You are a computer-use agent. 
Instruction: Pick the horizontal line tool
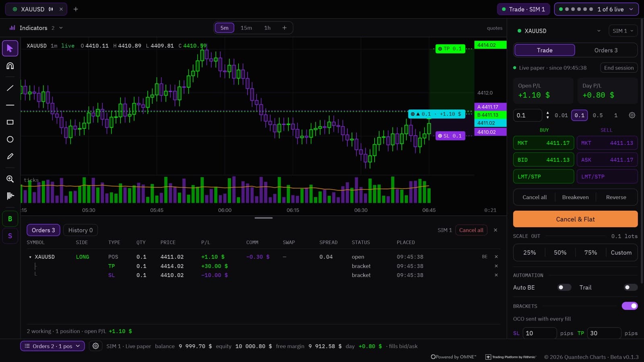coord(10,105)
